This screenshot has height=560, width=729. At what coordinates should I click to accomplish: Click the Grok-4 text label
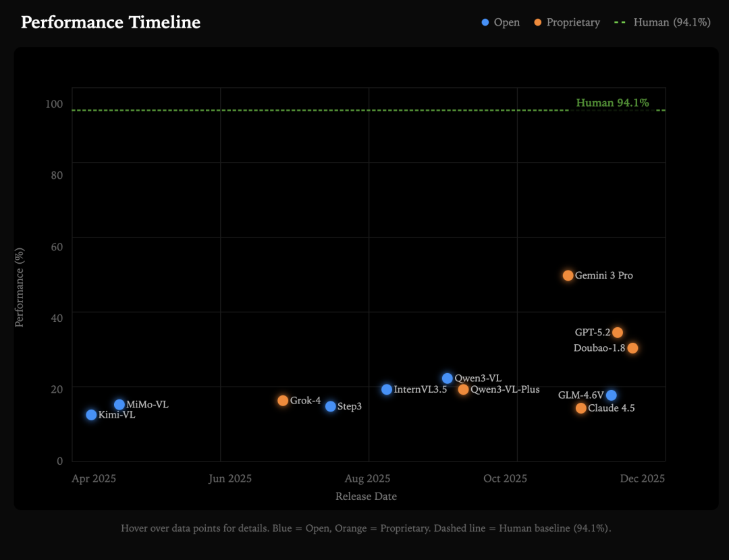(x=305, y=400)
